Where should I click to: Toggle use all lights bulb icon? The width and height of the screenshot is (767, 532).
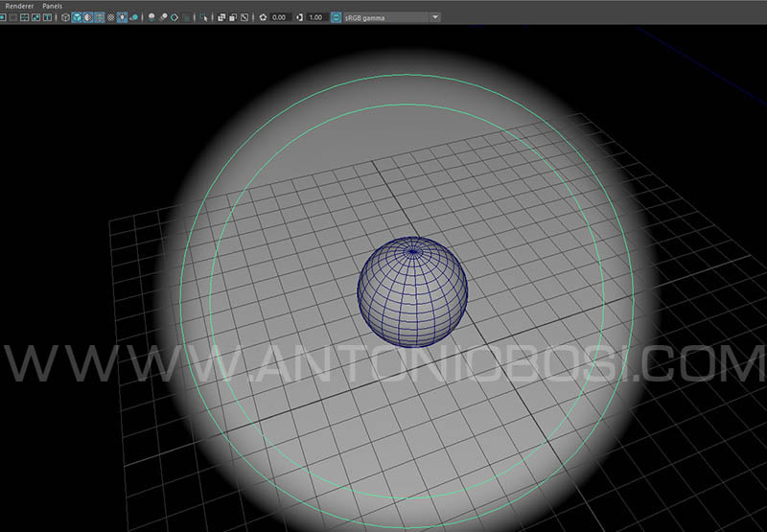pyautogui.click(x=122, y=17)
